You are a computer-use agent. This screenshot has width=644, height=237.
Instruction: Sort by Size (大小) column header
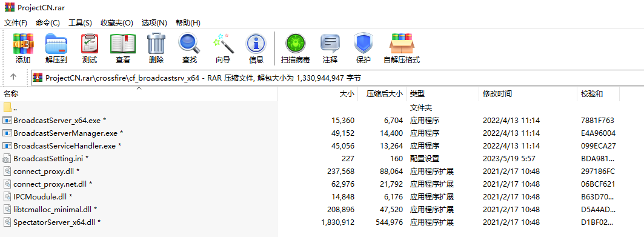coord(318,94)
